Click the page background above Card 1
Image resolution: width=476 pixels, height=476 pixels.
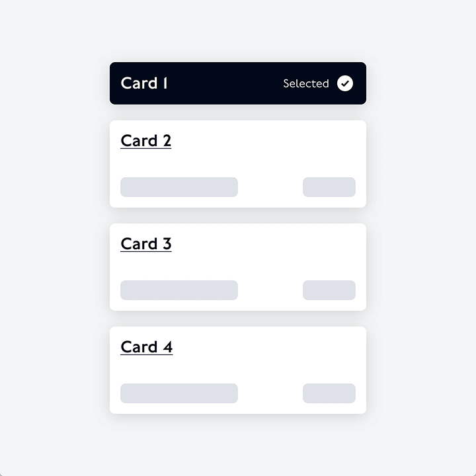[238, 30]
